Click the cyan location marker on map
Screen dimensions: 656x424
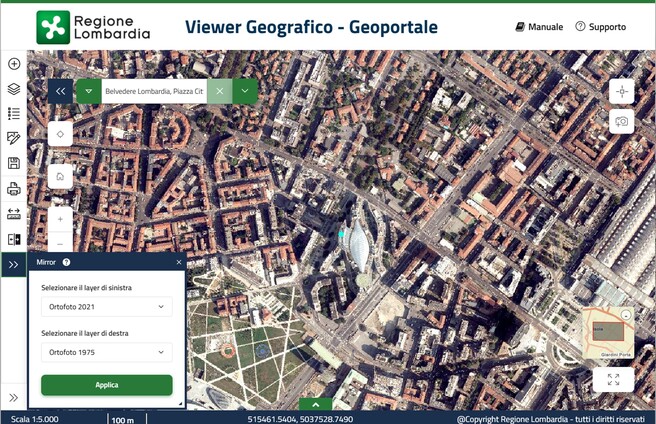pyautogui.click(x=341, y=234)
